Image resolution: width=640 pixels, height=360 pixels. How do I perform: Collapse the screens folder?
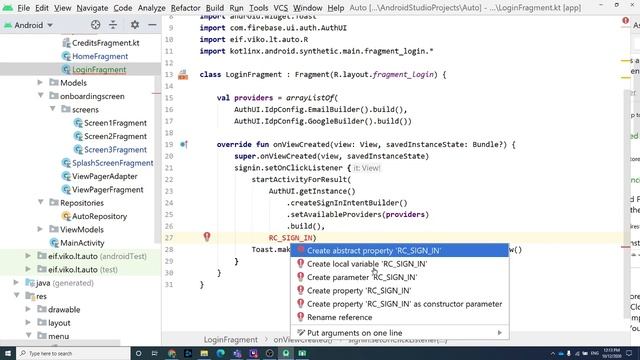53,109
